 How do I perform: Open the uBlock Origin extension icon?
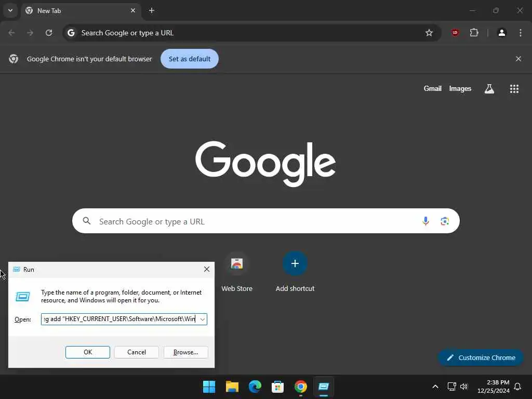point(455,33)
